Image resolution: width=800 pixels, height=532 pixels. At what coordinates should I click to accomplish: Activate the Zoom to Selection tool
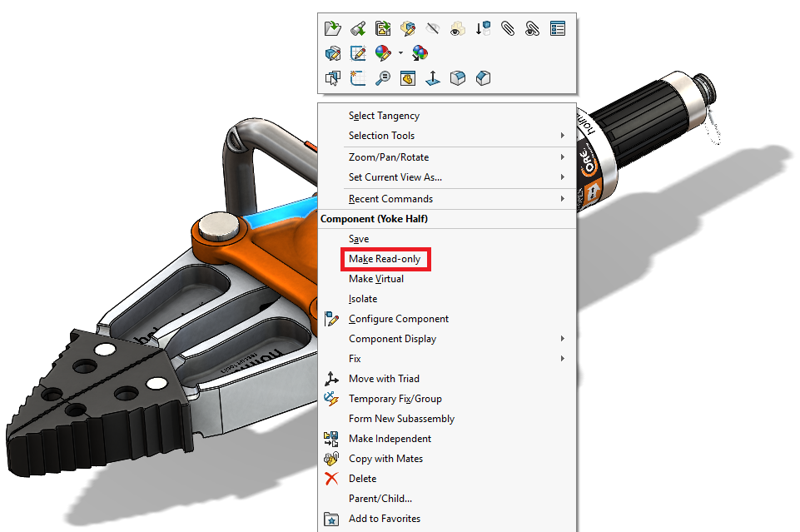(x=382, y=77)
